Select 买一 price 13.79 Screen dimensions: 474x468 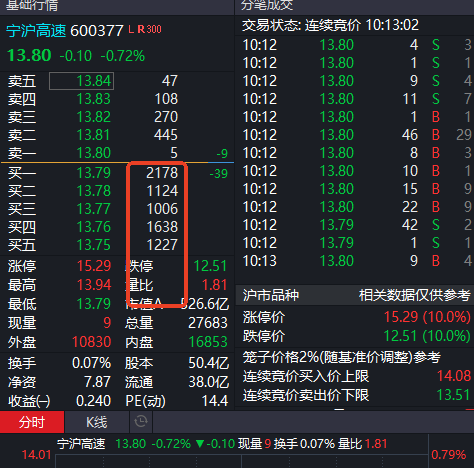94,173
